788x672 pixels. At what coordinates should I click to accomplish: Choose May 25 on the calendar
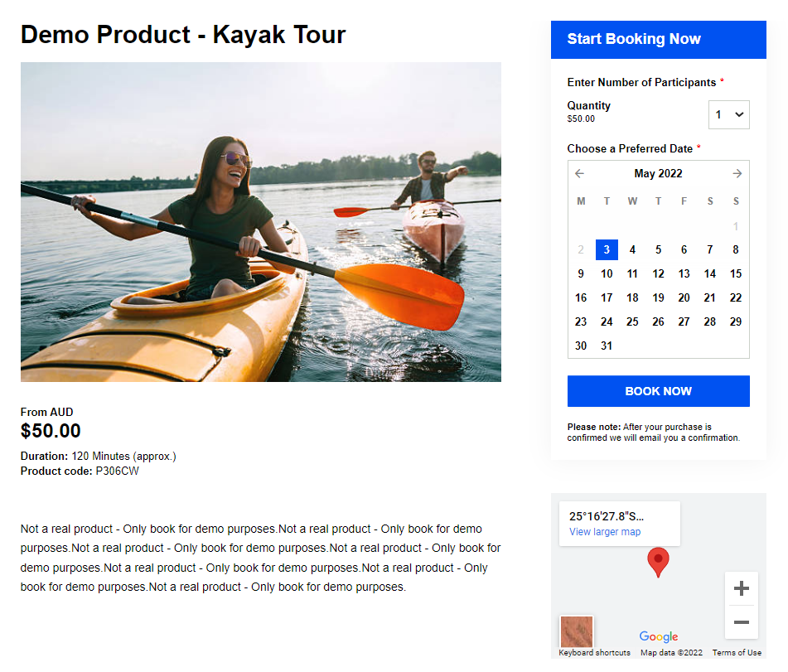point(632,322)
